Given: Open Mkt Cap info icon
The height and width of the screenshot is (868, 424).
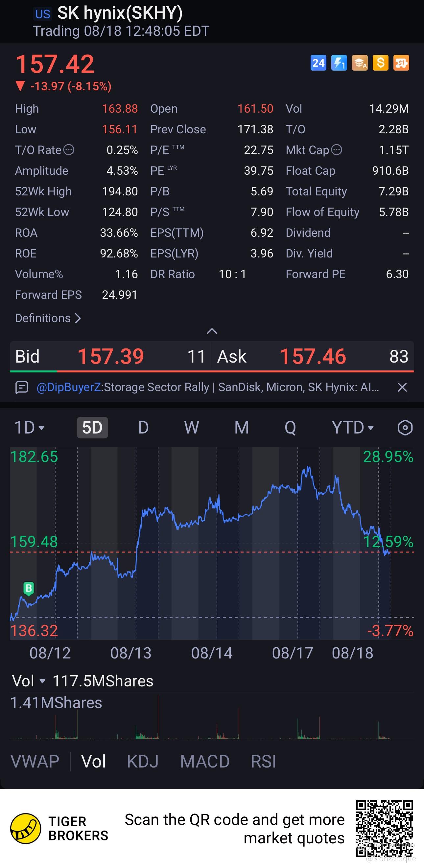Looking at the screenshot, I should coord(337,150).
